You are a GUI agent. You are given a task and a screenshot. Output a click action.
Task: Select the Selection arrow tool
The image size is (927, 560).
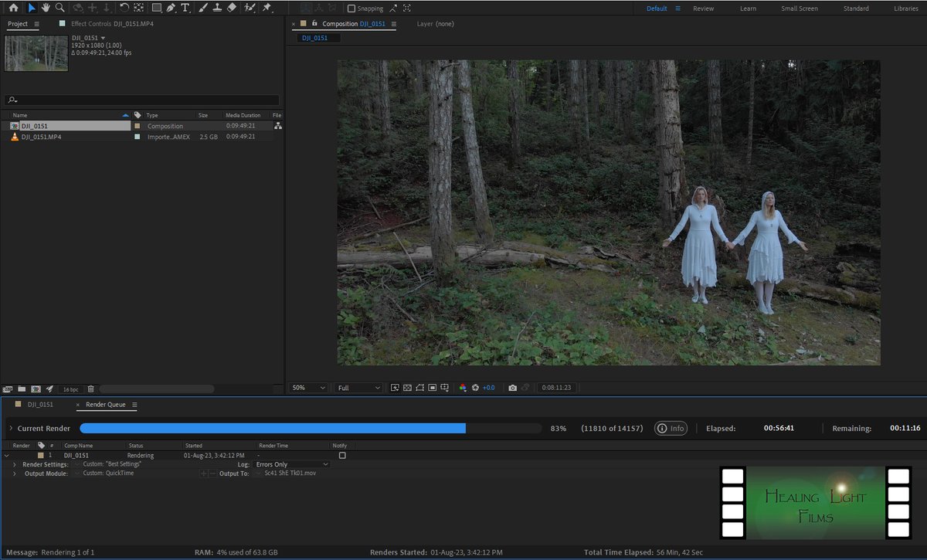(32, 8)
